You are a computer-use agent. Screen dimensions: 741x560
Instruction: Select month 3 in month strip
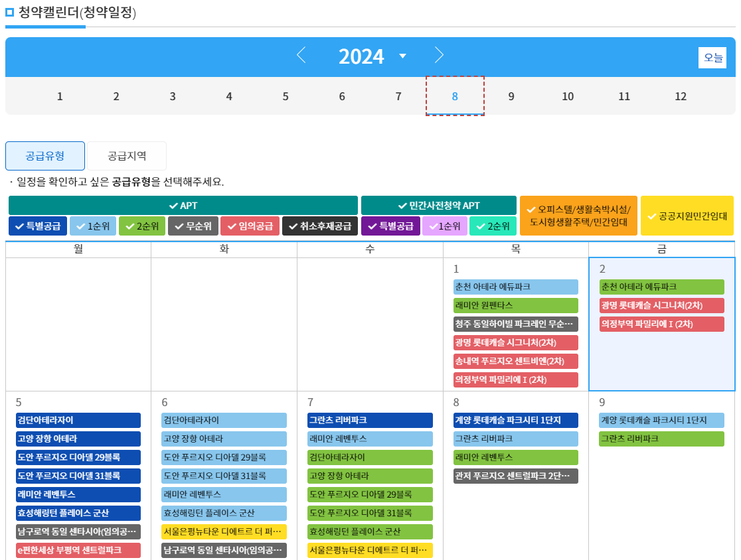click(x=173, y=96)
